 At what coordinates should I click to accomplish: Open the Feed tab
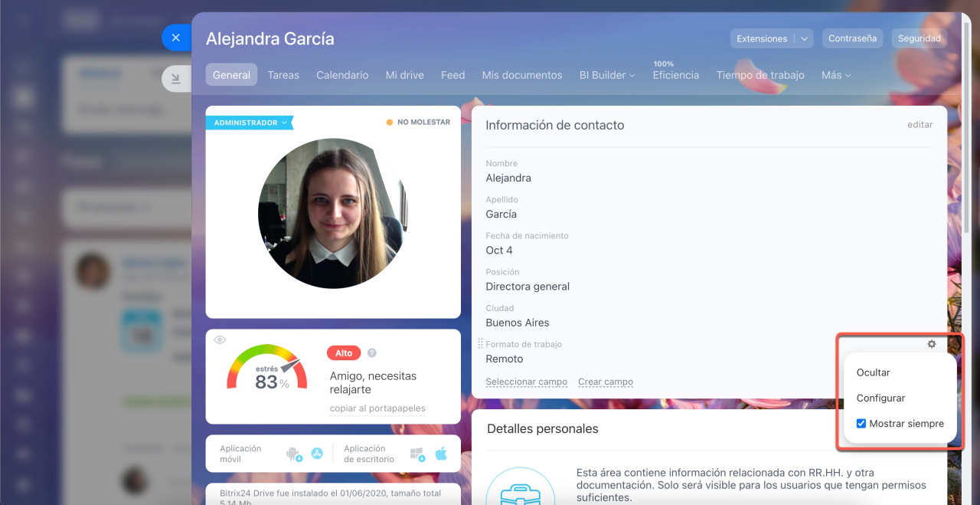[x=453, y=75]
